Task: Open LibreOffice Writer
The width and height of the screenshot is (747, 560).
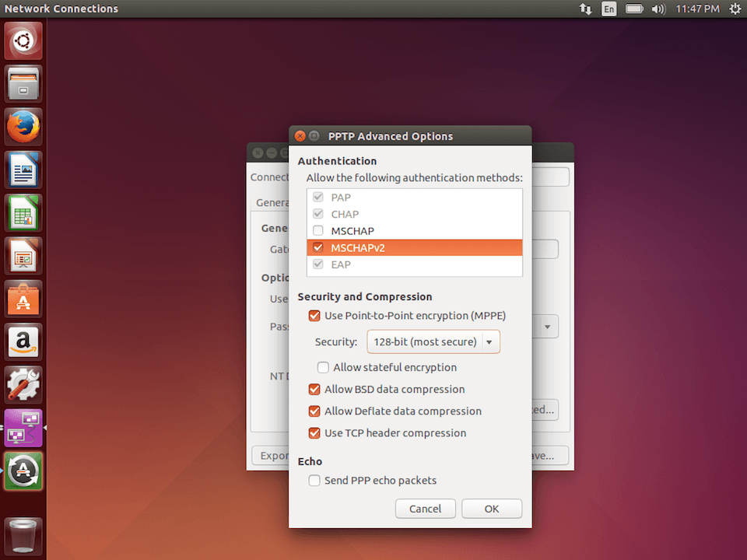Action: point(23,170)
